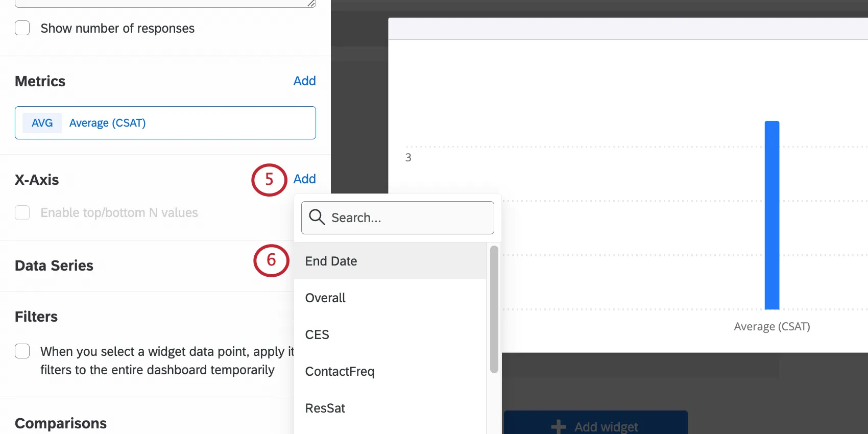Check apply filters to dashboard checkbox
This screenshot has height=434, width=868.
[x=22, y=351]
